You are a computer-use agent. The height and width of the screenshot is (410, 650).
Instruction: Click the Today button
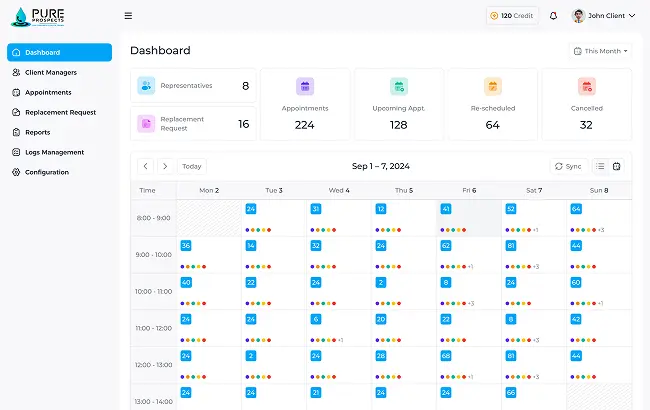tap(192, 166)
